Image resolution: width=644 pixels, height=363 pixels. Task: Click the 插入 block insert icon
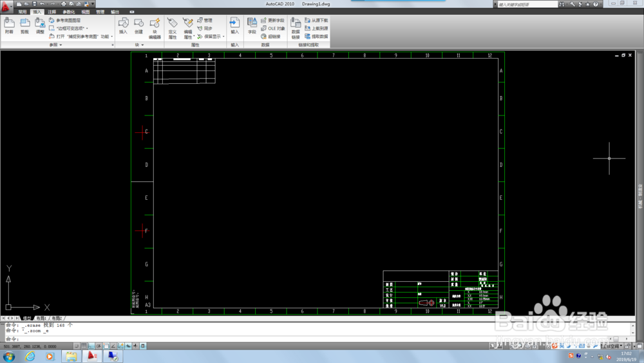tap(123, 26)
